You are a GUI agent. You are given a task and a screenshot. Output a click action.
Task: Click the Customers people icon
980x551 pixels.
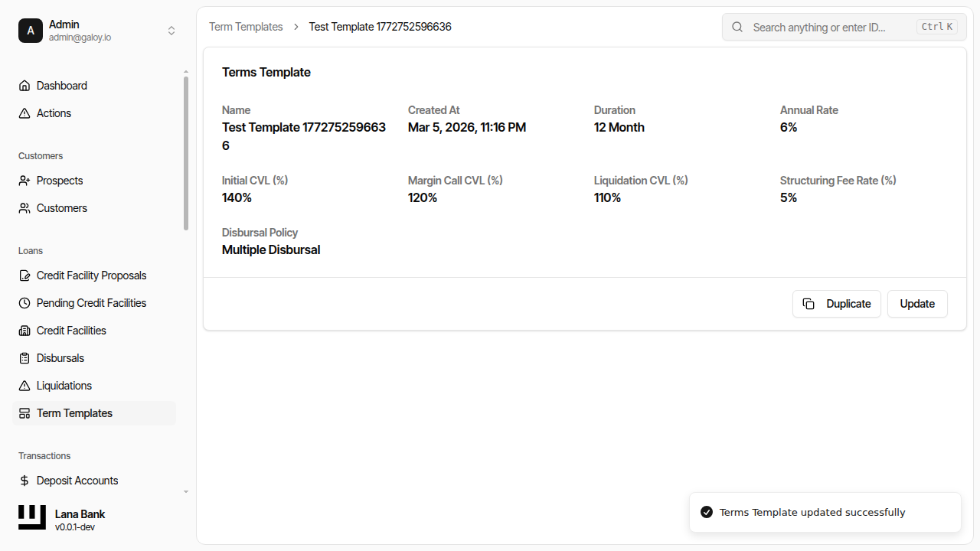[24, 208]
